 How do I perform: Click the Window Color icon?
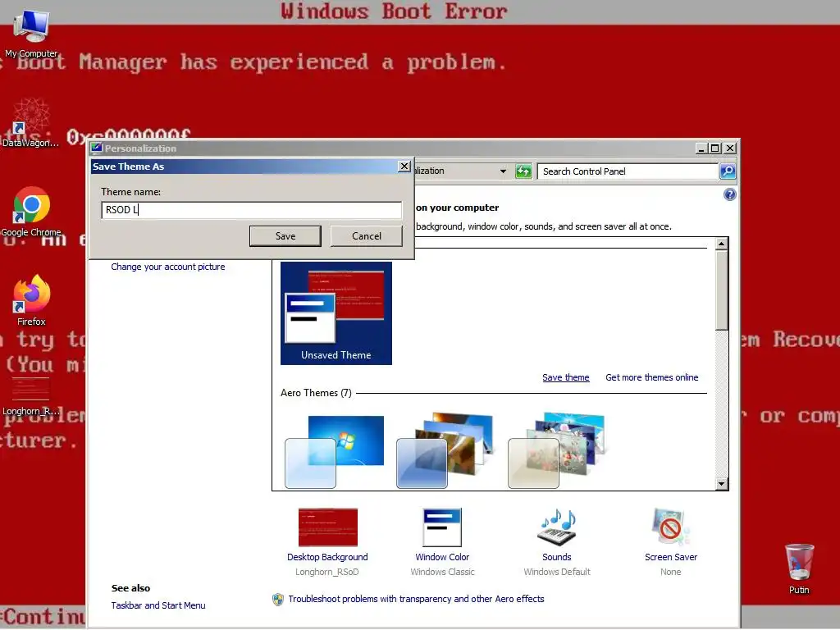coord(442,527)
